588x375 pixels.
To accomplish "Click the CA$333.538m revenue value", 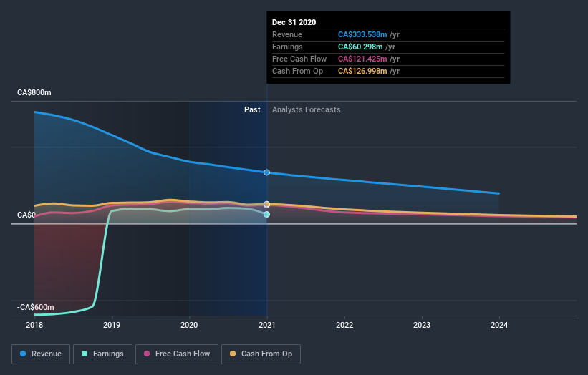I will pos(362,35).
